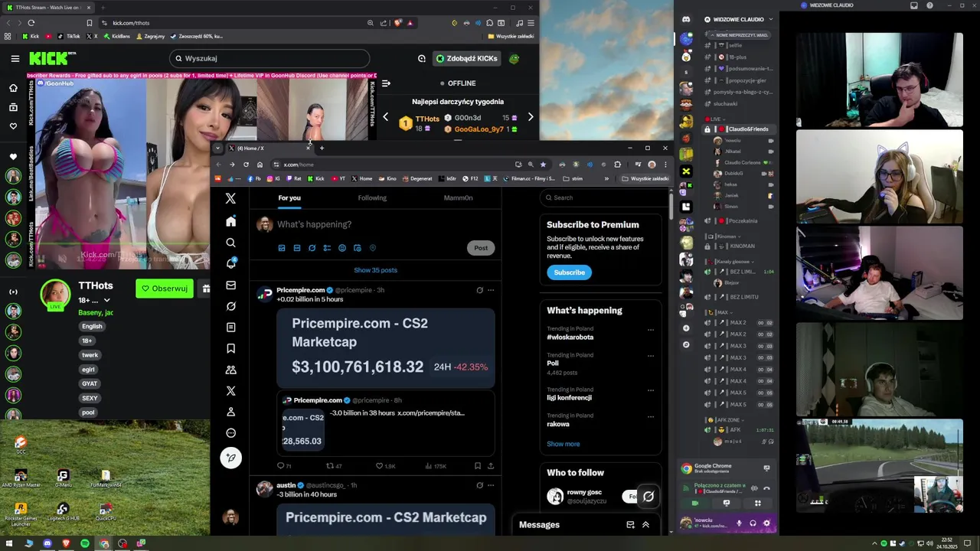Open X Home from the sidebar
Viewport: 980px width, 551px height.
[x=230, y=221]
